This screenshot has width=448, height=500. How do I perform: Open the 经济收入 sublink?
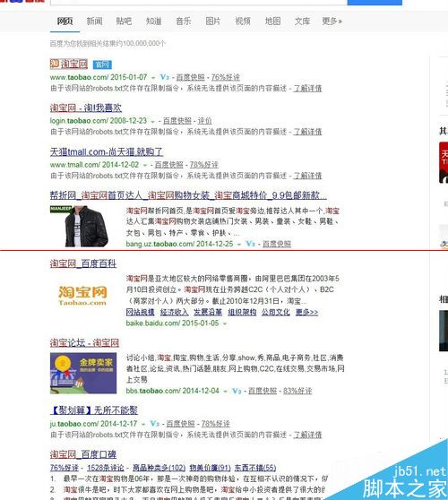[174, 312]
